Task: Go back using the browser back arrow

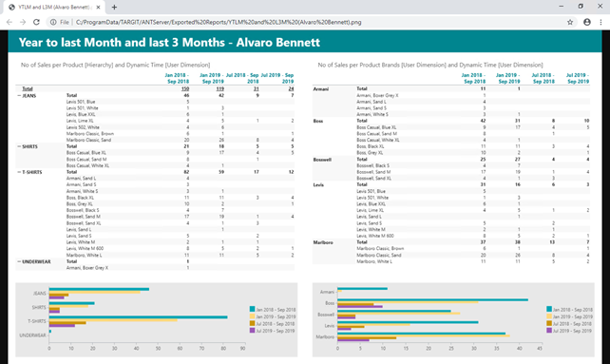Action: [x=10, y=22]
